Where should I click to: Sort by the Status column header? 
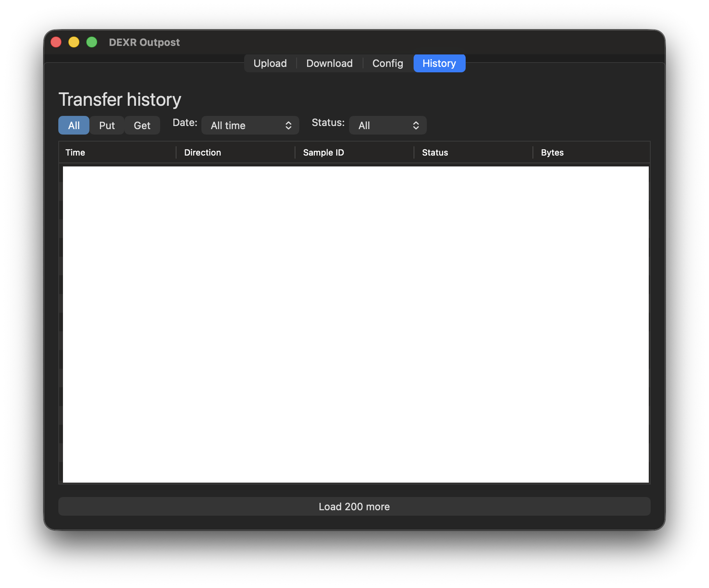point(473,152)
